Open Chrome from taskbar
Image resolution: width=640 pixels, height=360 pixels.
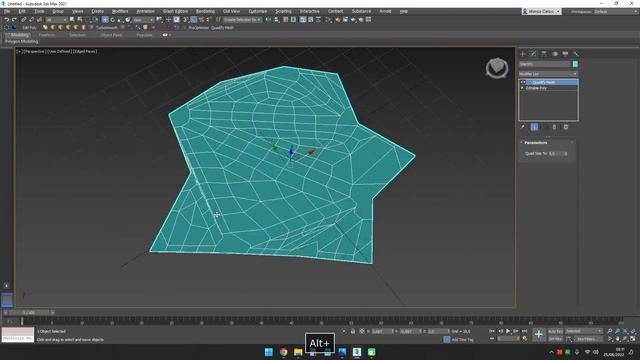click(284, 352)
